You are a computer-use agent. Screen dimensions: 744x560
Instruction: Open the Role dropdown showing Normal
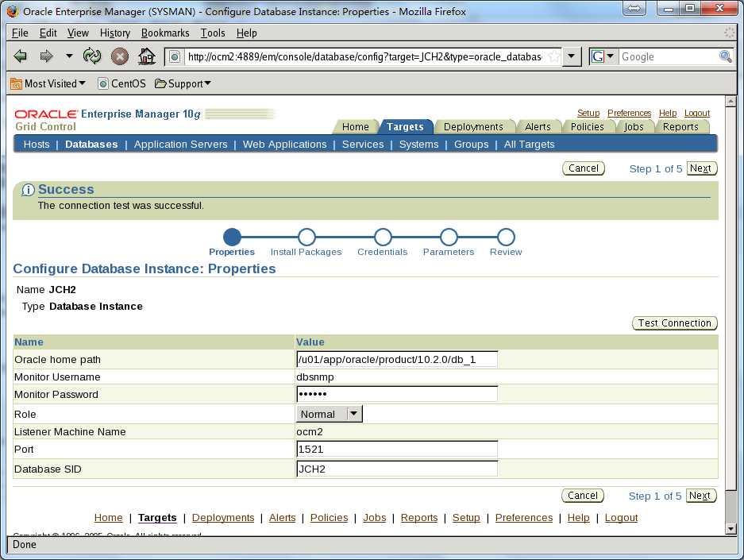330,414
